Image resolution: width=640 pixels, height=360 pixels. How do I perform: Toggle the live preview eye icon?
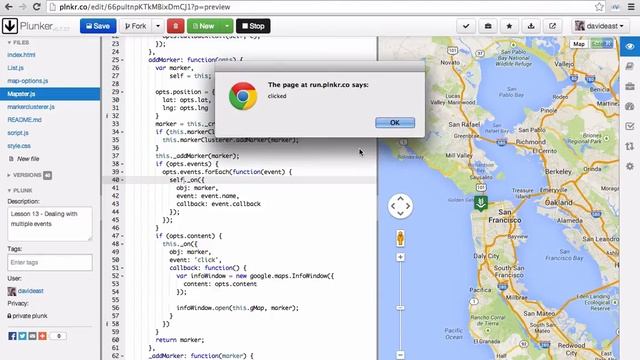630,46
